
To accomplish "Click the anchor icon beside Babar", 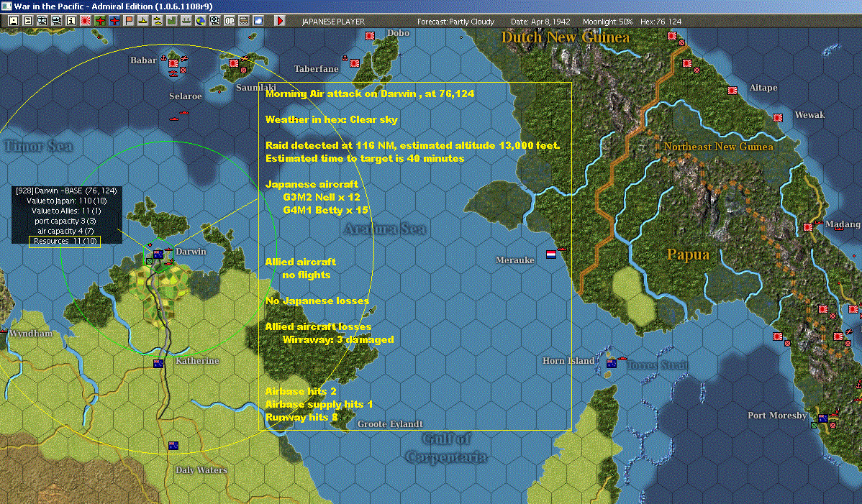I will [x=163, y=58].
